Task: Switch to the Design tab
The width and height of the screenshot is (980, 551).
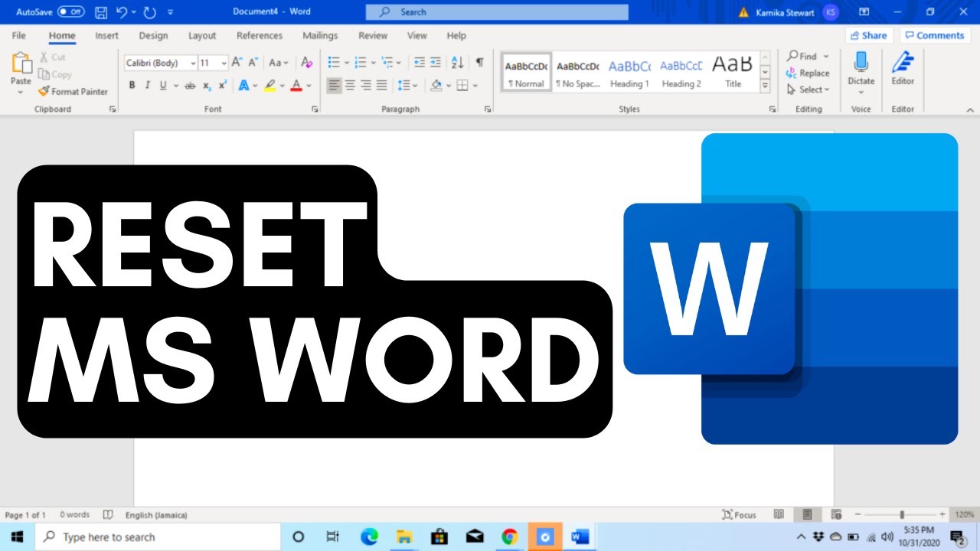Action: coord(153,35)
